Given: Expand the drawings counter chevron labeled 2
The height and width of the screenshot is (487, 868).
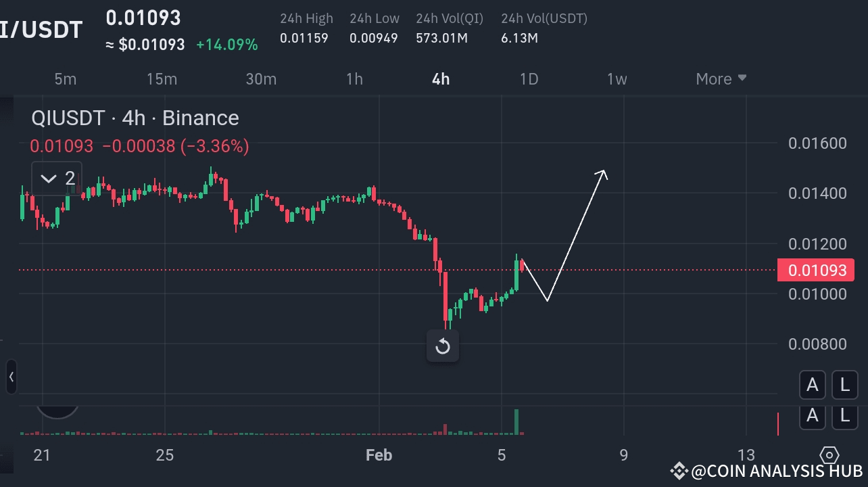Looking at the screenshot, I should pos(56,178).
